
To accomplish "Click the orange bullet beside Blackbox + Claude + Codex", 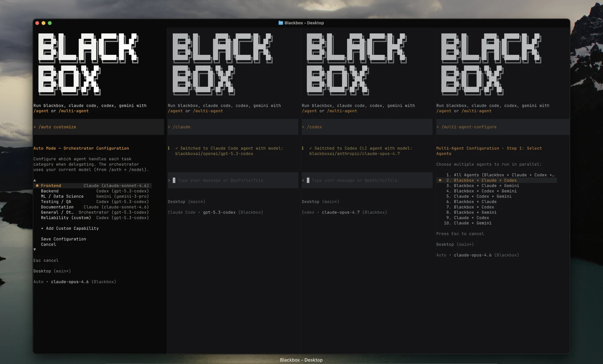I will (x=440, y=180).
